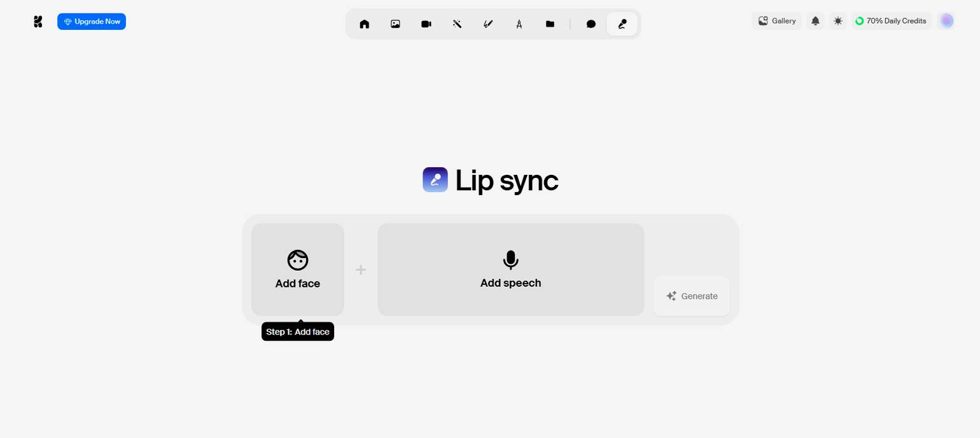Go to the Home icon in navbar

tap(364, 24)
